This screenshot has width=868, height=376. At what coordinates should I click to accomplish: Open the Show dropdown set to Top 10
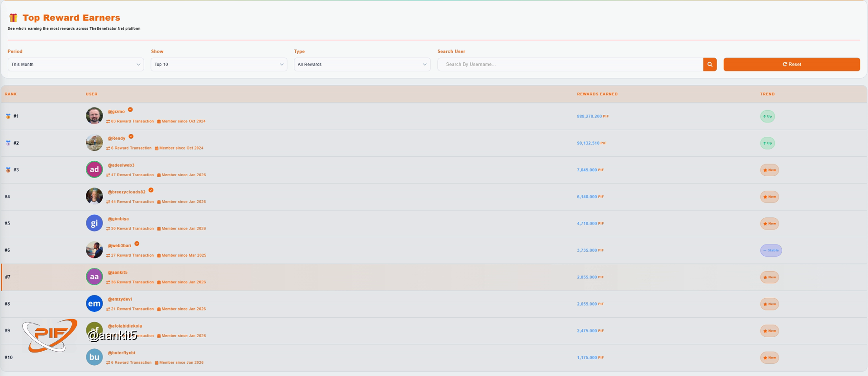tap(219, 64)
